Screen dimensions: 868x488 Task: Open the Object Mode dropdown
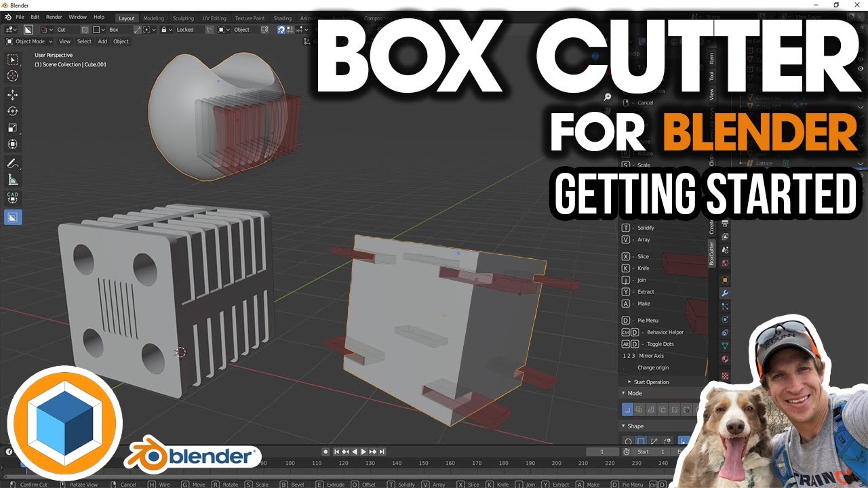[28, 41]
